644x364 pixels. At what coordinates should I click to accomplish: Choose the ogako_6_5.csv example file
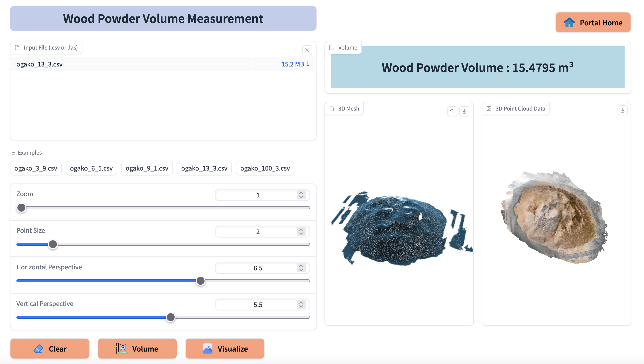tap(91, 168)
